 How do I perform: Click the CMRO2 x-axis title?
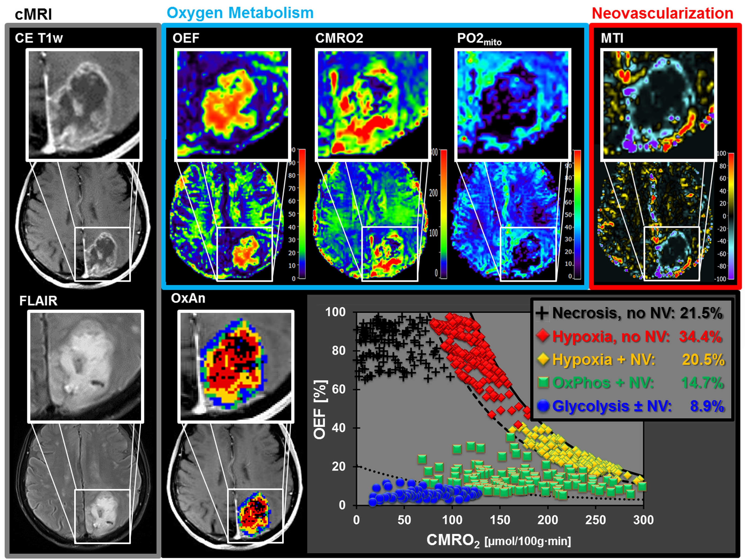pyautogui.click(x=499, y=540)
